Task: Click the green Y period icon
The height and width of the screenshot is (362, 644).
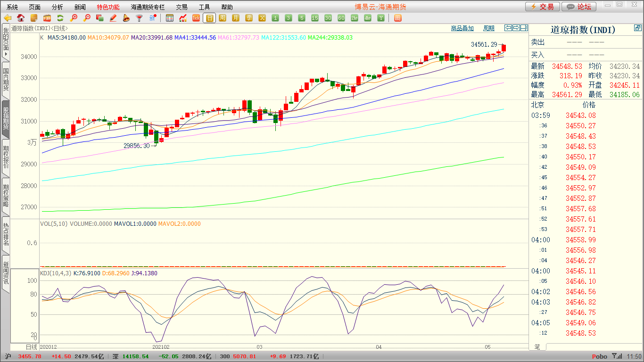Action: (x=381, y=18)
